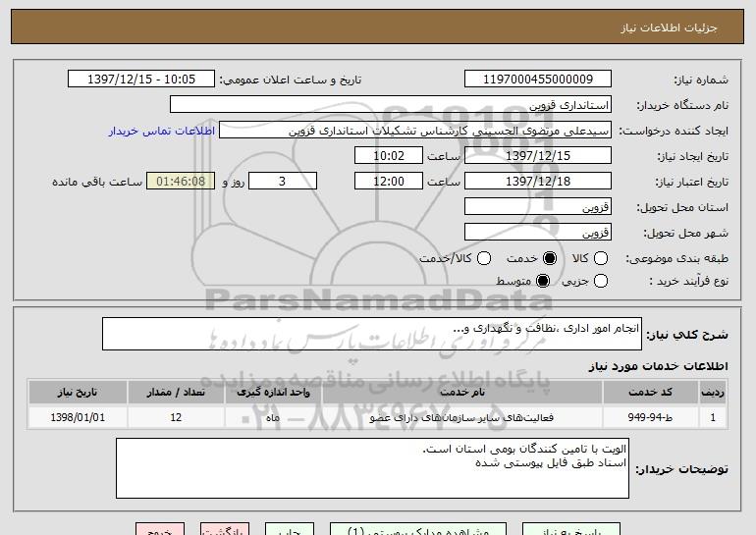Screen dimensions: 756x535
Task: Click the quantity cell 12
Action: click(x=176, y=417)
